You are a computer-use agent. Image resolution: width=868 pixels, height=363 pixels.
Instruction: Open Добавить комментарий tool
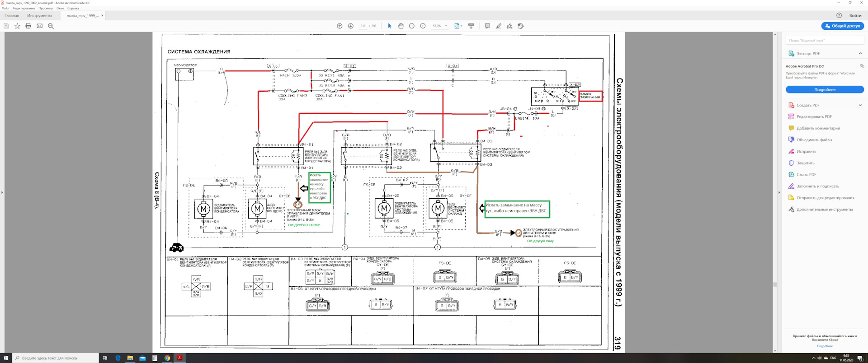click(818, 128)
